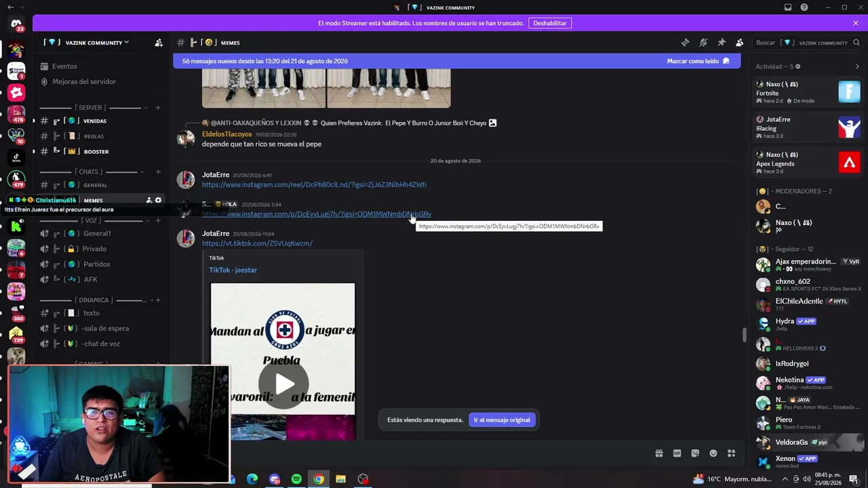Join the Partidos voice channel

point(102,264)
